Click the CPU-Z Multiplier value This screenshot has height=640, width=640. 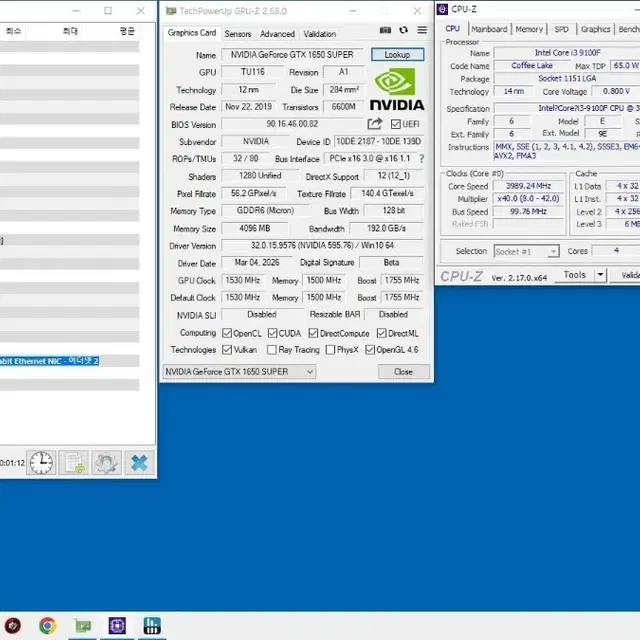click(x=529, y=199)
